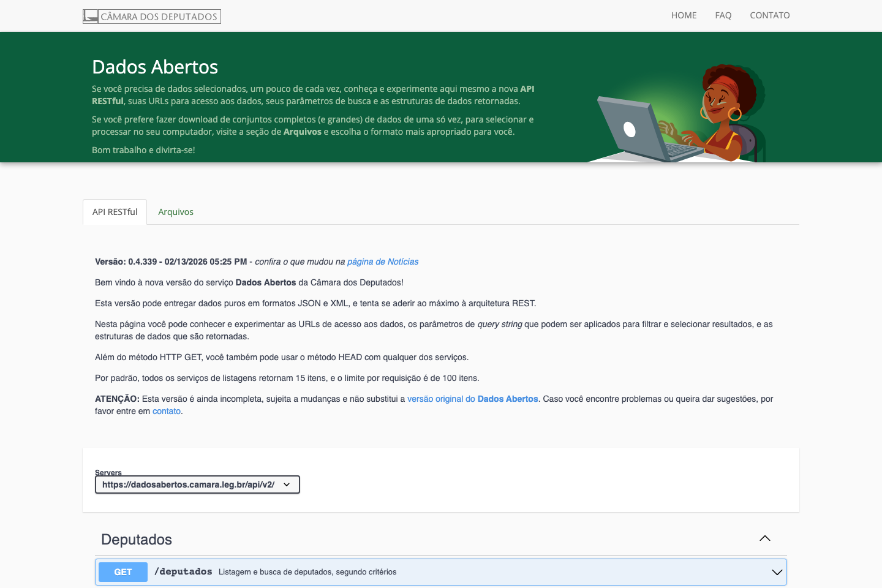Click the Deputados section heading
Viewport: 882px width, 588px height.
pyautogui.click(x=137, y=540)
